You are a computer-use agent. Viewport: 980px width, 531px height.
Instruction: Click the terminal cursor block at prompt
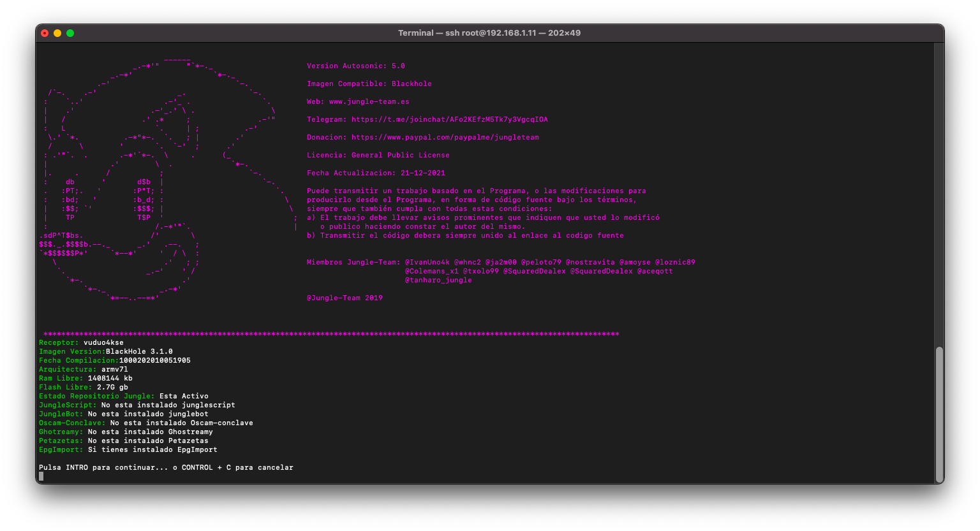(41, 476)
